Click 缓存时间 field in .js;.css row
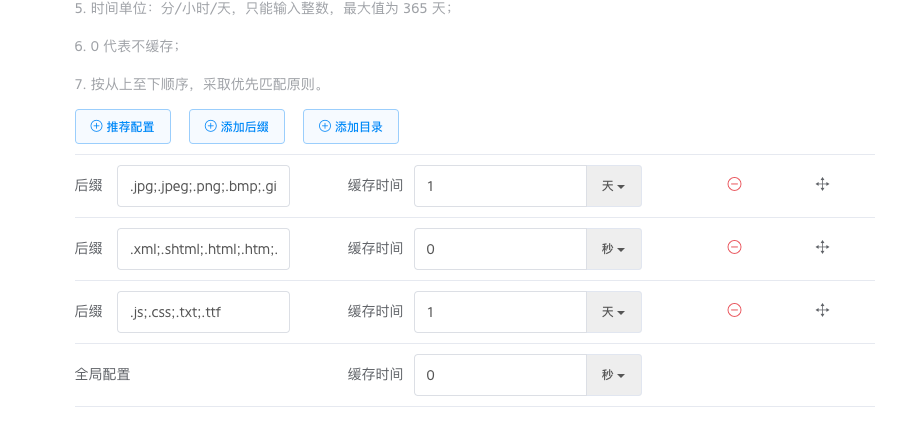897x432 pixels. pos(499,312)
